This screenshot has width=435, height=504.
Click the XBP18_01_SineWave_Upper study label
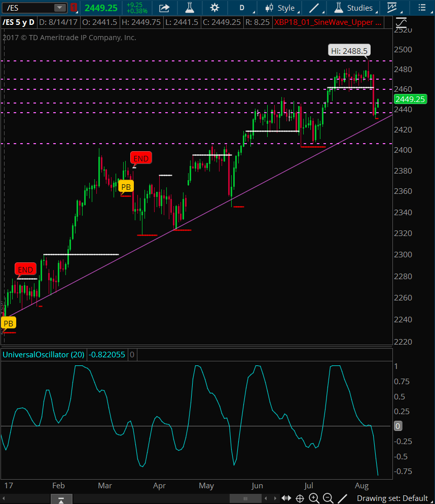[328, 22]
